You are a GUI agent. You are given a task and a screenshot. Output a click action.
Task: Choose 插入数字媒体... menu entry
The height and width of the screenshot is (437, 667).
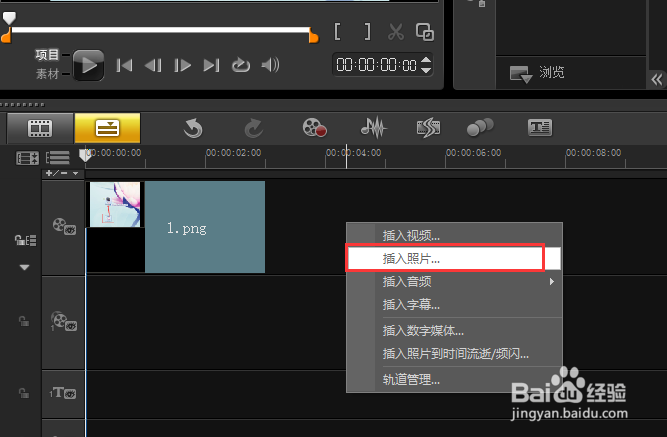[454, 331]
